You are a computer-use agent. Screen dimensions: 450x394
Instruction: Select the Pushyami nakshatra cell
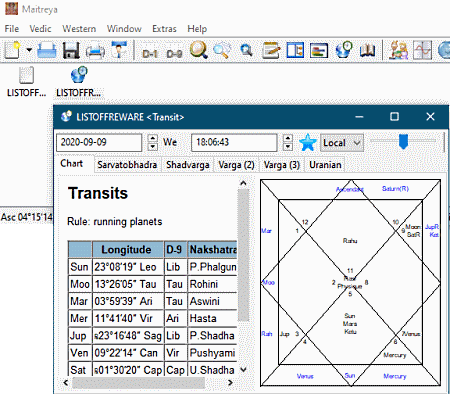tap(213, 353)
